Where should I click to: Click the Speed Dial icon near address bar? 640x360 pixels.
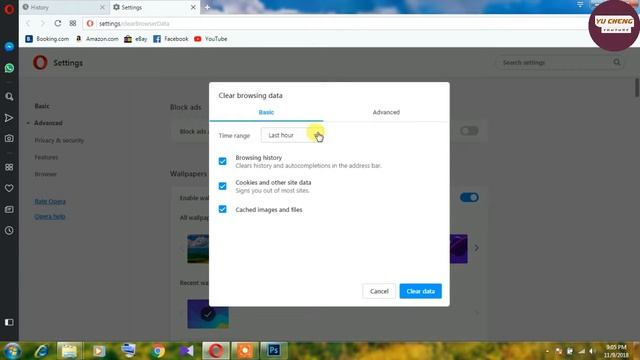(x=73, y=23)
